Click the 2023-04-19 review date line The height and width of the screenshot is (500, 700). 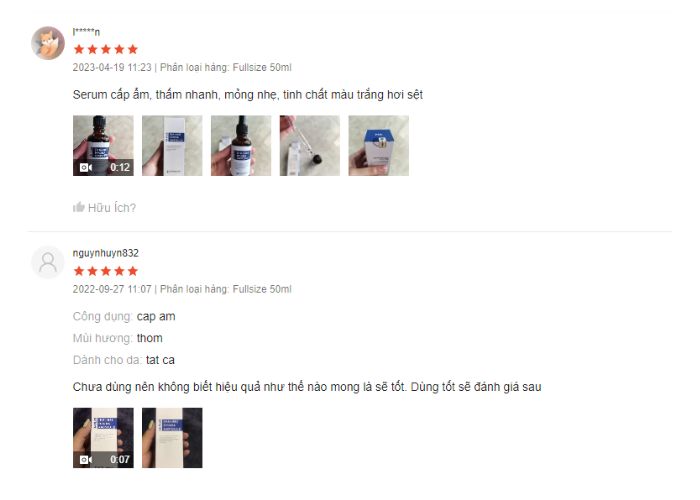[x=182, y=67]
